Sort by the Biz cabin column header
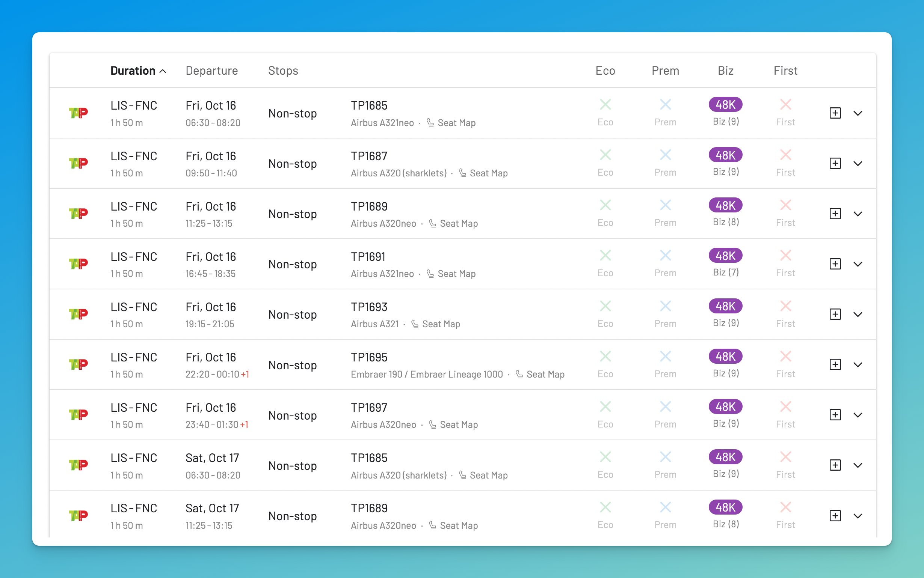Viewport: 924px width, 578px height. coord(725,71)
